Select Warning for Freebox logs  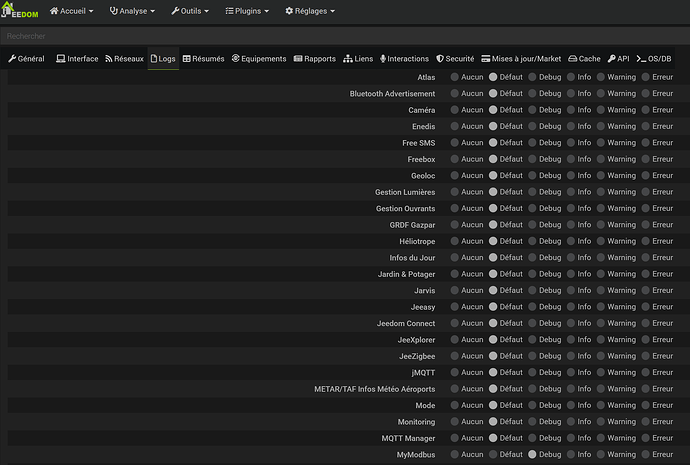[x=601, y=159]
